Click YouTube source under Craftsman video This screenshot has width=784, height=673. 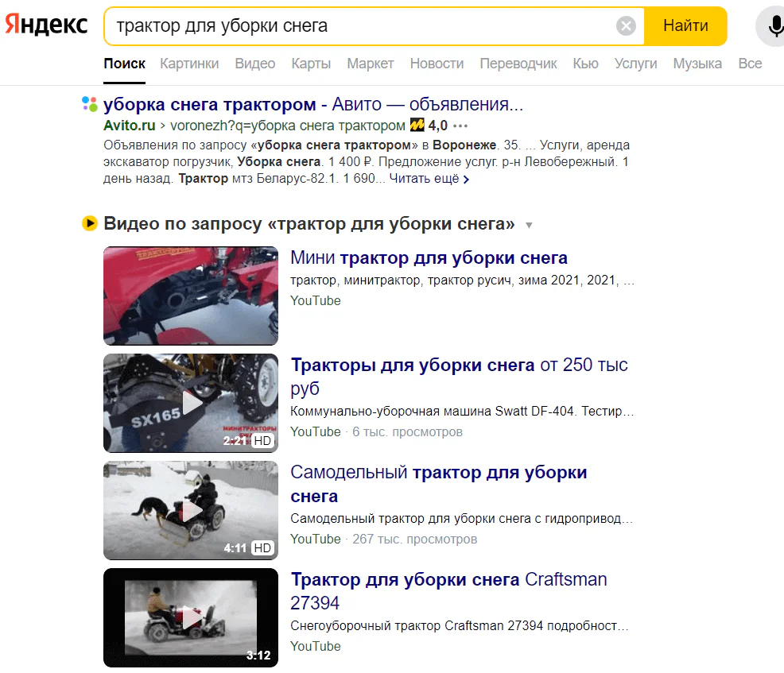tap(316, 646)
